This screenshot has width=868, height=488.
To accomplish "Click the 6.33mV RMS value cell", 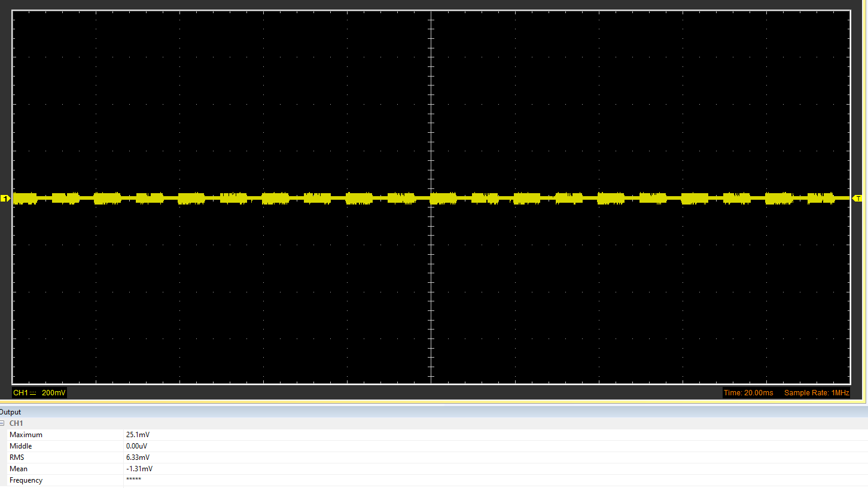I will coord(138,457).
